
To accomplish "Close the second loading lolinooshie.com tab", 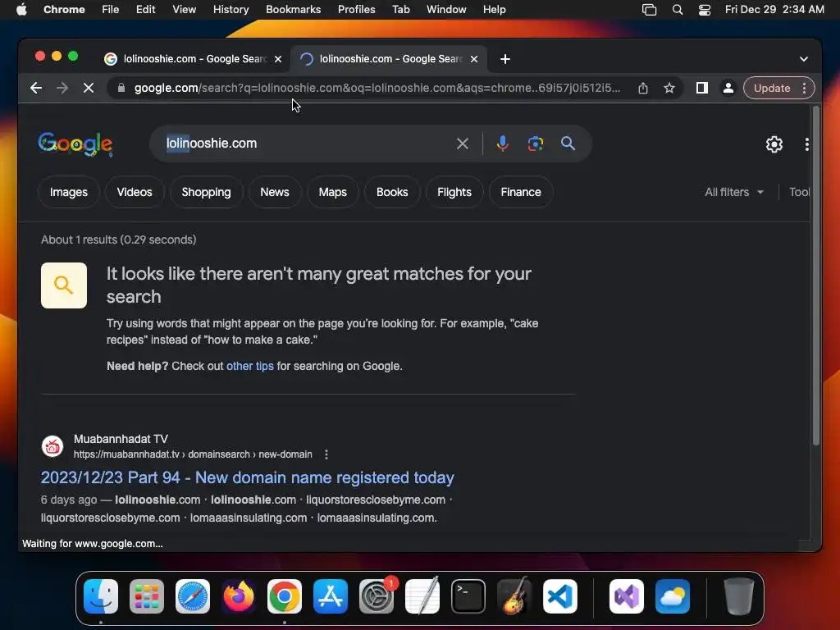I will 474,59.
